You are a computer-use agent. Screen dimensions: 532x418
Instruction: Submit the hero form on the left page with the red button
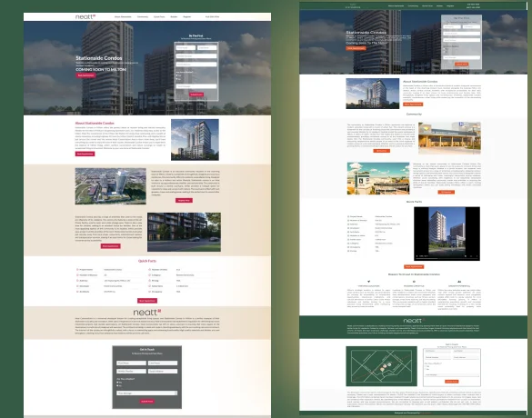point(196,95)
